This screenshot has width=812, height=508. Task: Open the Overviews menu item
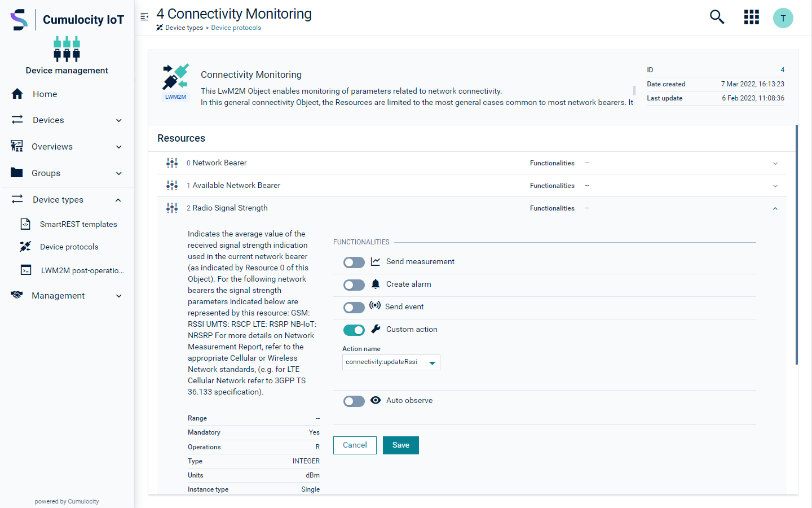click(x=67, y=146)
